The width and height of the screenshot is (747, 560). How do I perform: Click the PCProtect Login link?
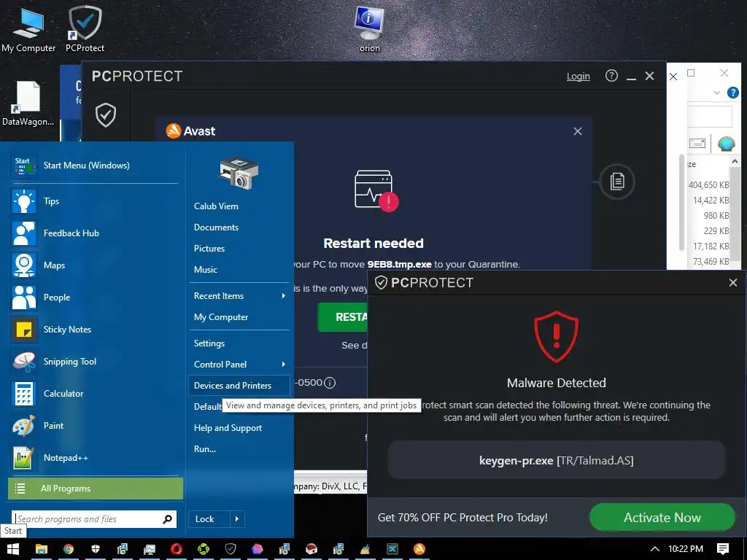(578, 76)
